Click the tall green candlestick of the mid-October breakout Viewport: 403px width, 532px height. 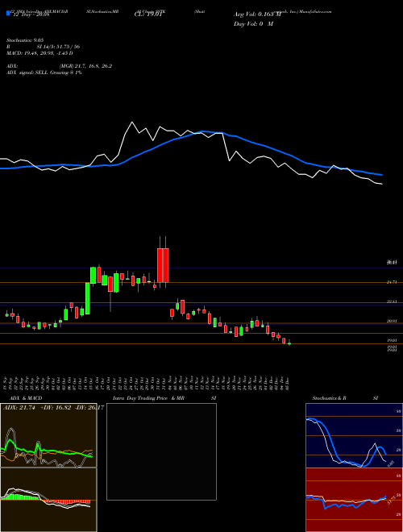coord(87,298)
